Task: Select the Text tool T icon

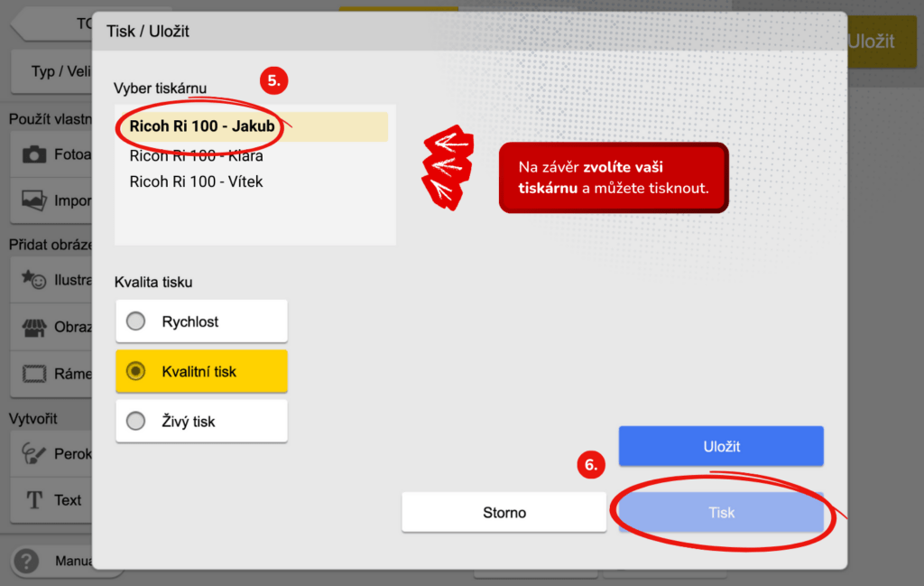Action: (34, 500)
